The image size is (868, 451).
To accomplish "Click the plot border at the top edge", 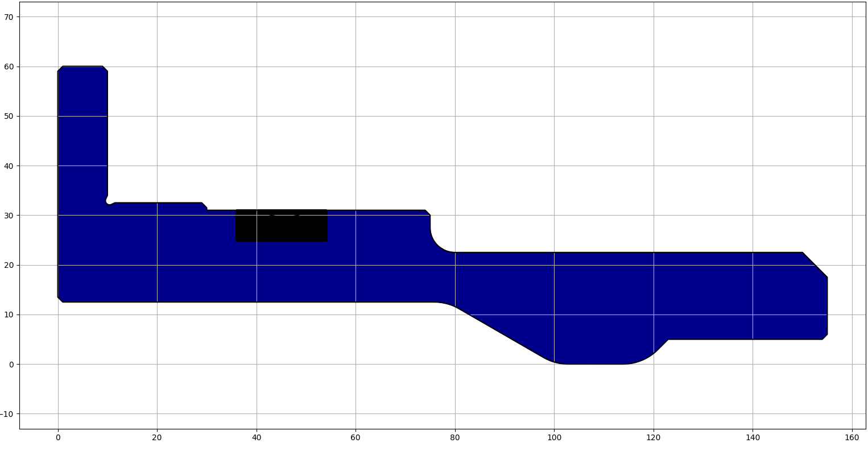I will pyautogui.click(x=432, y=3).
